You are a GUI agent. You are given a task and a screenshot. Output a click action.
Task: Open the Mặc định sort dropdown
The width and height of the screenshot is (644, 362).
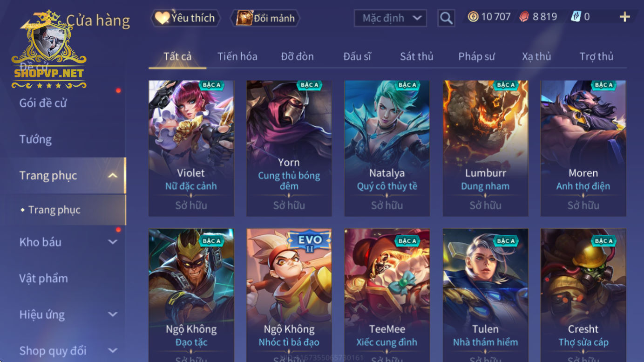[x=390, y=18]
